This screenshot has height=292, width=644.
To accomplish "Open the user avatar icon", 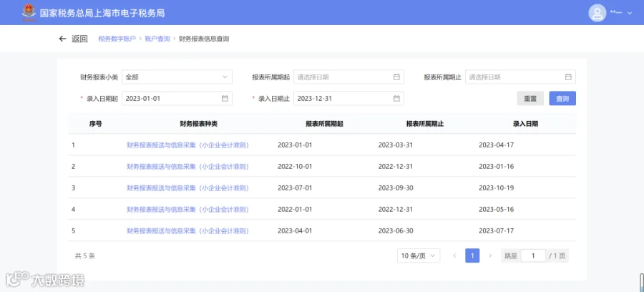I will (x=597, y=13).
